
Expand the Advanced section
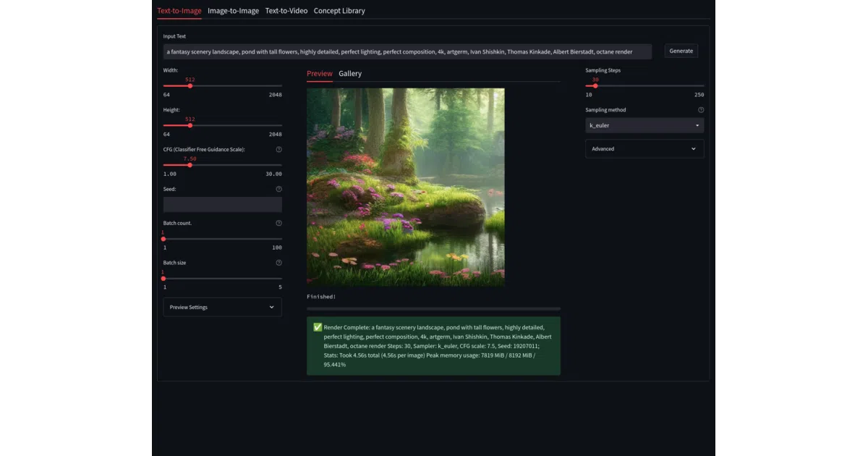644,148
